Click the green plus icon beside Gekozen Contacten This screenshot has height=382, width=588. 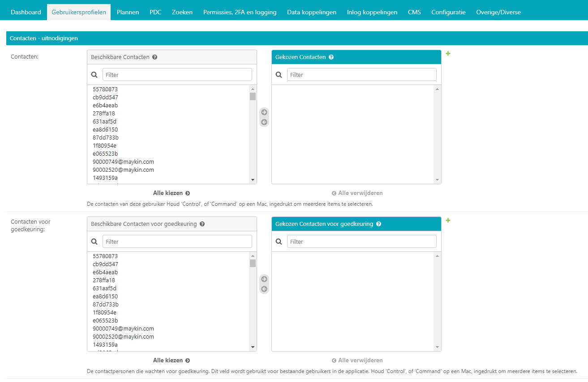[x=448, y=54]
